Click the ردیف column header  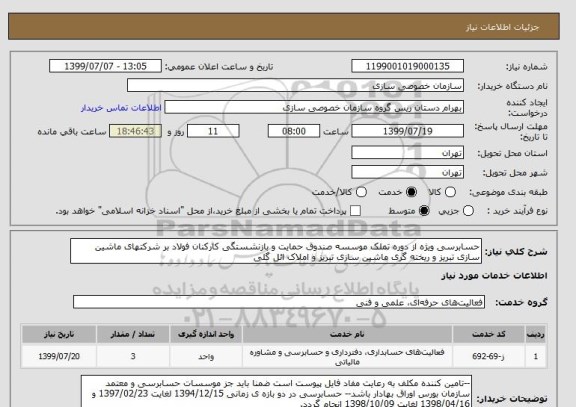536,334
